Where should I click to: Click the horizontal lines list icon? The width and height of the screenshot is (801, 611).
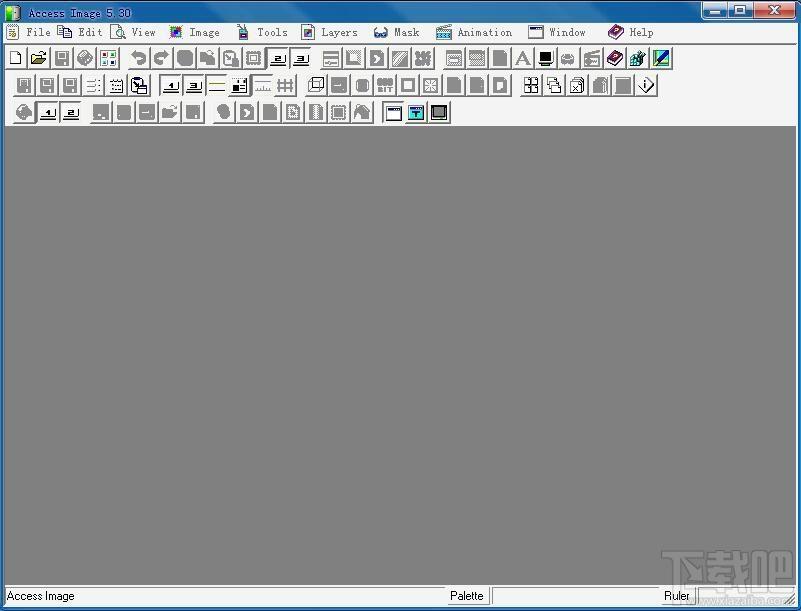point(93,85)
